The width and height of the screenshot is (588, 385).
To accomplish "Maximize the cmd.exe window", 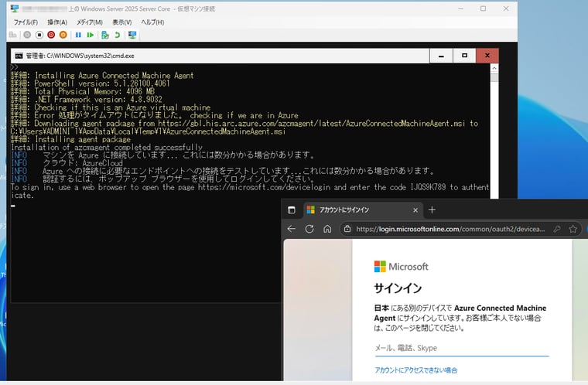I will [464, 56].
